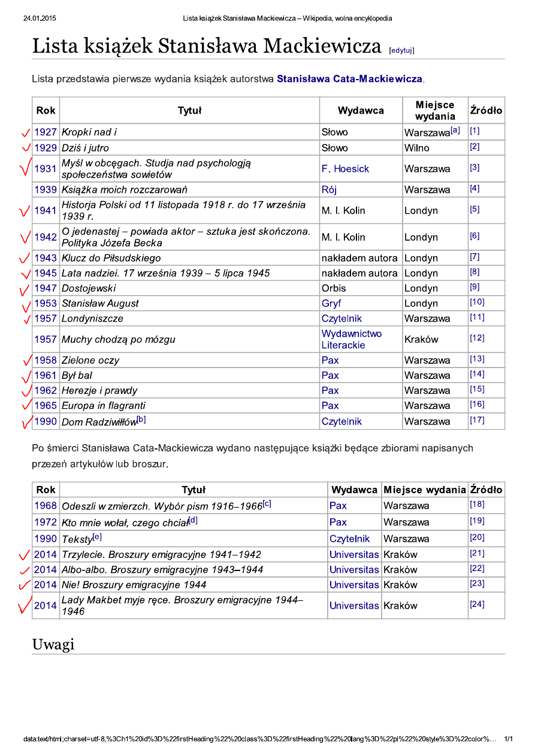This screenshot has width=535, height=756.
Task: Open source reference [24]
Action: pyautogui.click(x=477, y=604)
